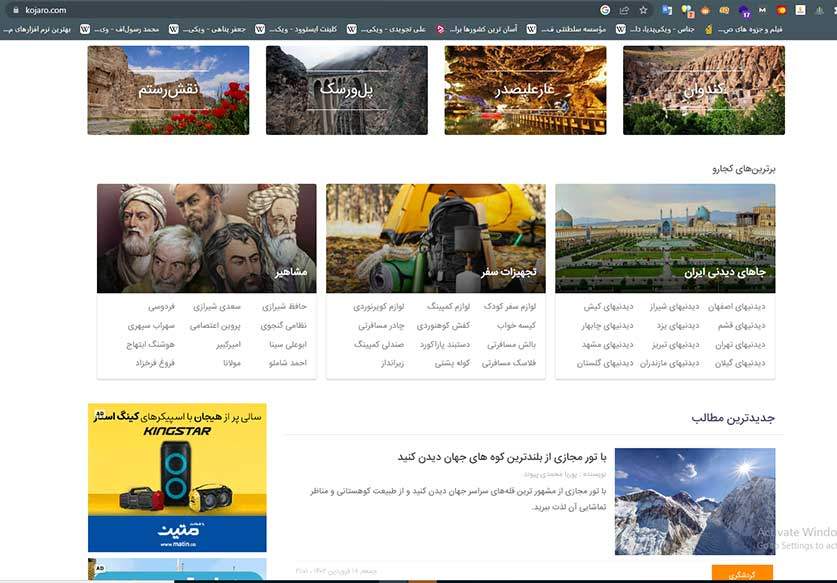Open the دیدنیهای مشهد link
Viewport: 837px width, 583px height.
tap(607, 344)
